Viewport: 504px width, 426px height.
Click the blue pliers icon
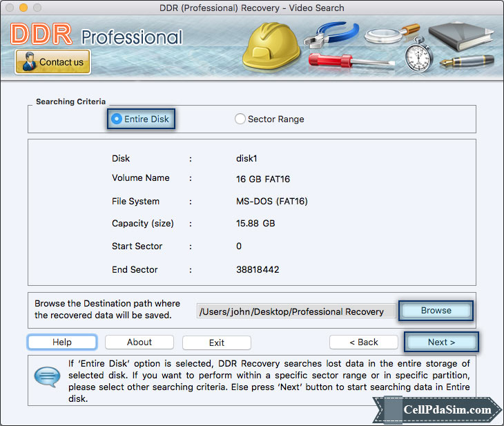pyautogui.click(x=331, y=35)
